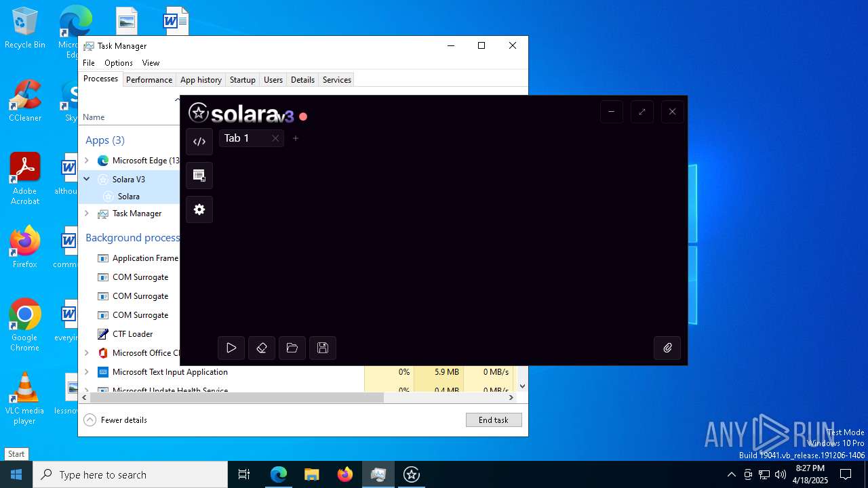Viewport: 868px width, 488px height.
Task: Click the taskbar clock showing 8:27 PM
Action: (810, 474)
